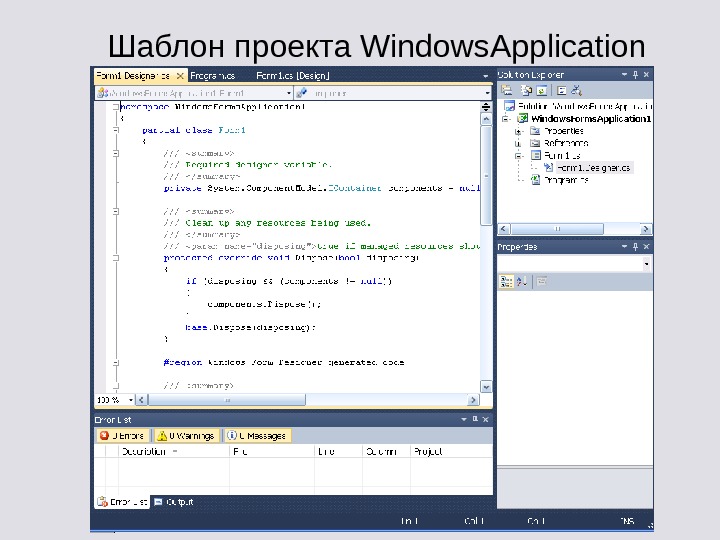Toggle the 0 Warnings filter button
The height and width of the screenshot is (540, 720).
point(186,435)
